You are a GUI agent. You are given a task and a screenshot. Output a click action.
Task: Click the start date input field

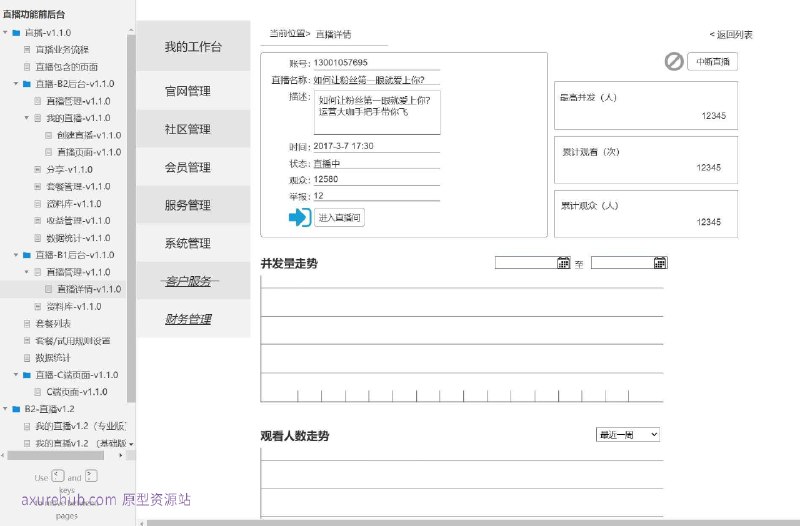coord(526,262)
